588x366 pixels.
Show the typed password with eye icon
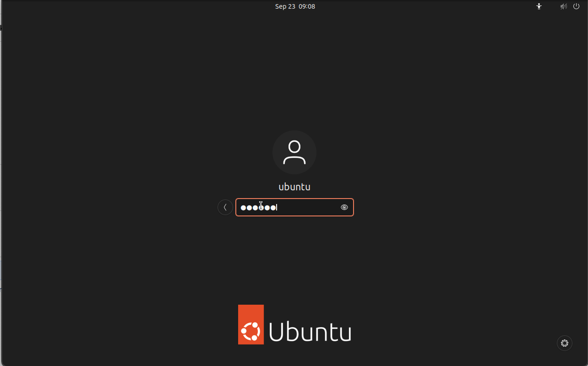pos(344,207)
